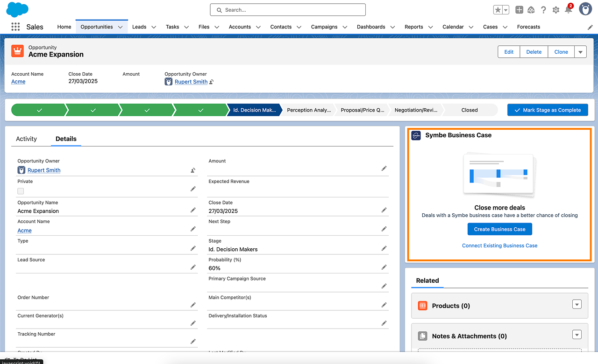The height and width of the screenshot is (364, 598).
Task: Edit the Probability (%) field pencil
Action: (384, 267)
